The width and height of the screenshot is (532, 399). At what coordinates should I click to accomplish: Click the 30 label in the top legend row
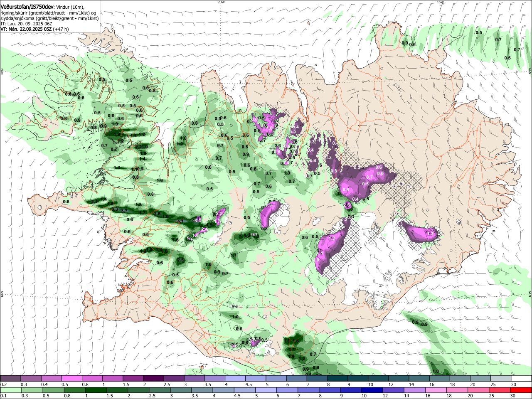click(x=513, y=384)
